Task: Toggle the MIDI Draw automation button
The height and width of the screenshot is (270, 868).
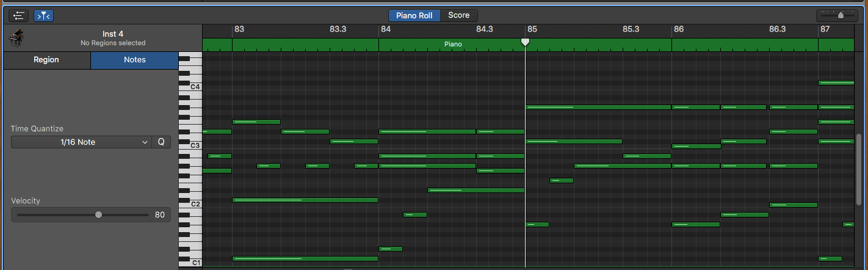Action: tap(19, 15)
